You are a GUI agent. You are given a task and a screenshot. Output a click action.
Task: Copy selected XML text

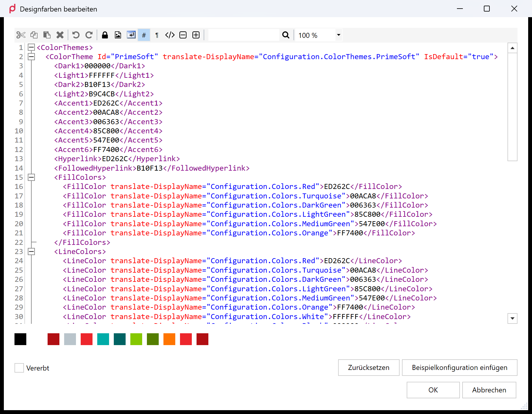pyautogui.click(x=34, y=35)
